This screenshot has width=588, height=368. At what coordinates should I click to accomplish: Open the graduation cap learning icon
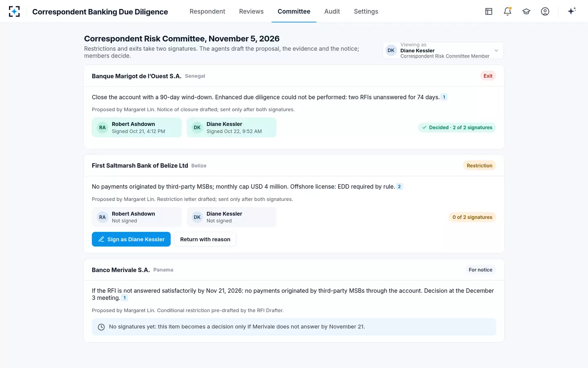526,11
